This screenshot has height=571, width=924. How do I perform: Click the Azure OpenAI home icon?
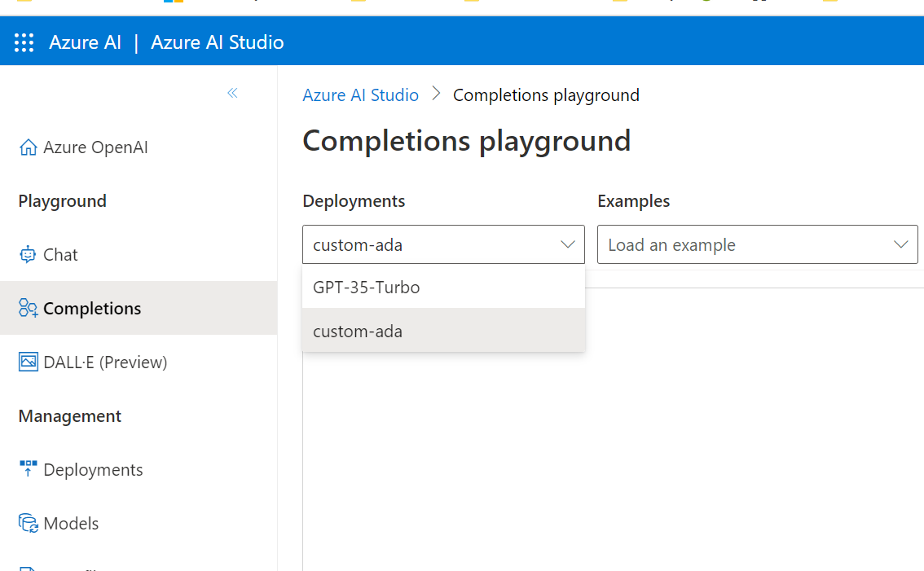28,147
